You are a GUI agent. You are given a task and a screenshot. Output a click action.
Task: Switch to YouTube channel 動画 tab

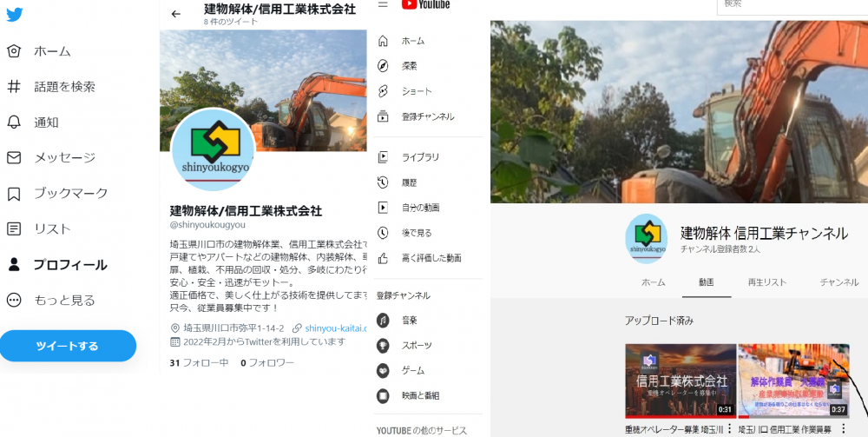tap(707, 281)
